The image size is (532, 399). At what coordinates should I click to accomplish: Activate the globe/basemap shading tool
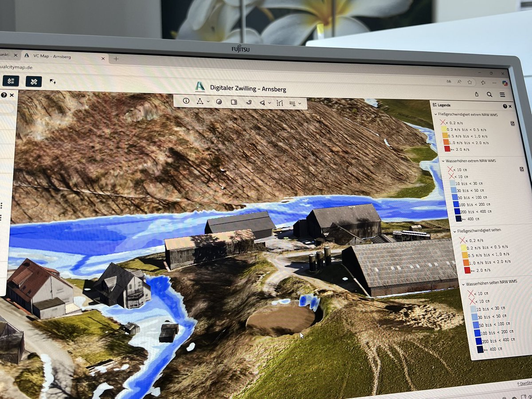(219, 102)
